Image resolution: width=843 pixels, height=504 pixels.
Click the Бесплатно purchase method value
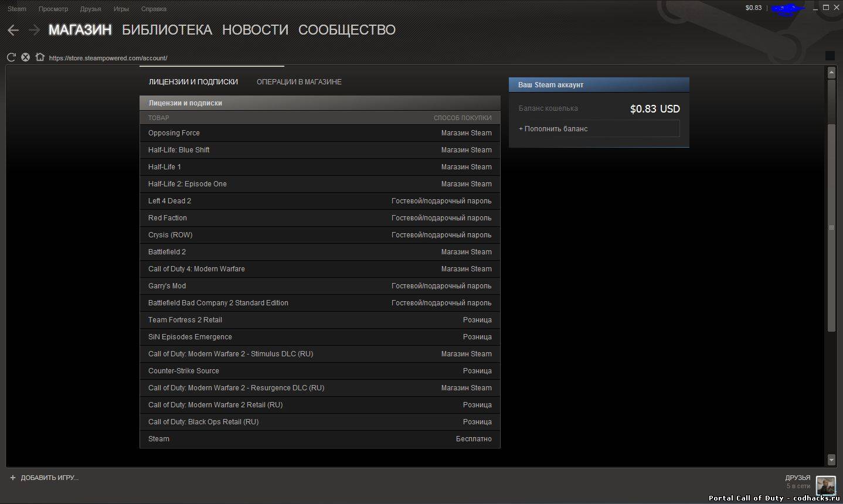pos(474,439)
